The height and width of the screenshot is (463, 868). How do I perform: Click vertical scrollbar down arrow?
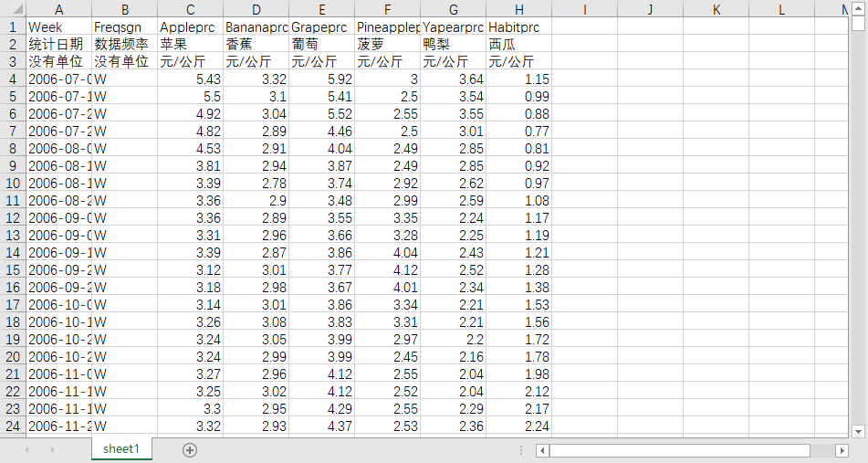(858, 431)
